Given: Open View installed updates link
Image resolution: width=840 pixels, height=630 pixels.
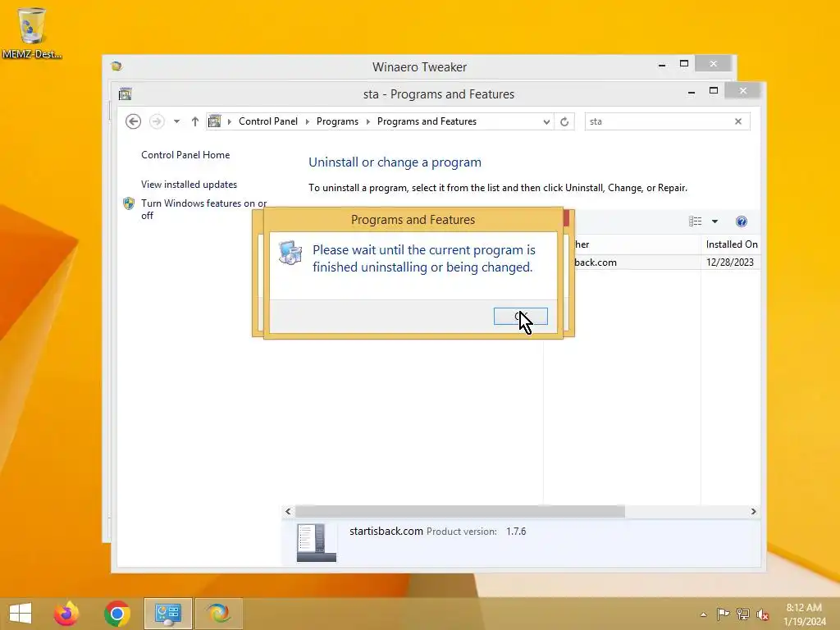Looking at the screenshot, I should tap(189, 185).
